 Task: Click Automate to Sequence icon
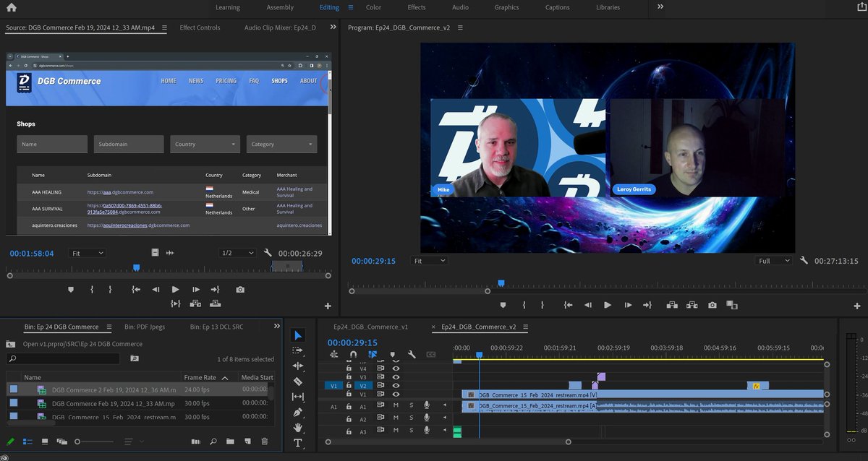[x=196, y=441]
